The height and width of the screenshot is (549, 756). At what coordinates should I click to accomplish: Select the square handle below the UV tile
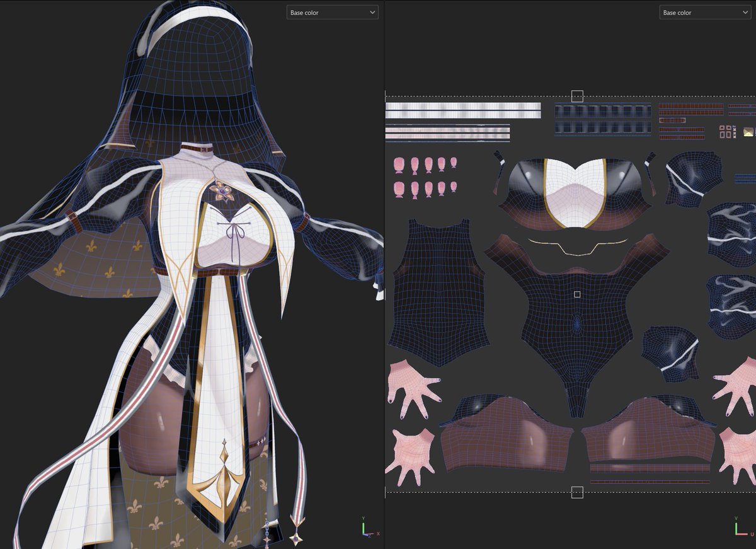(x=577, y=492)
